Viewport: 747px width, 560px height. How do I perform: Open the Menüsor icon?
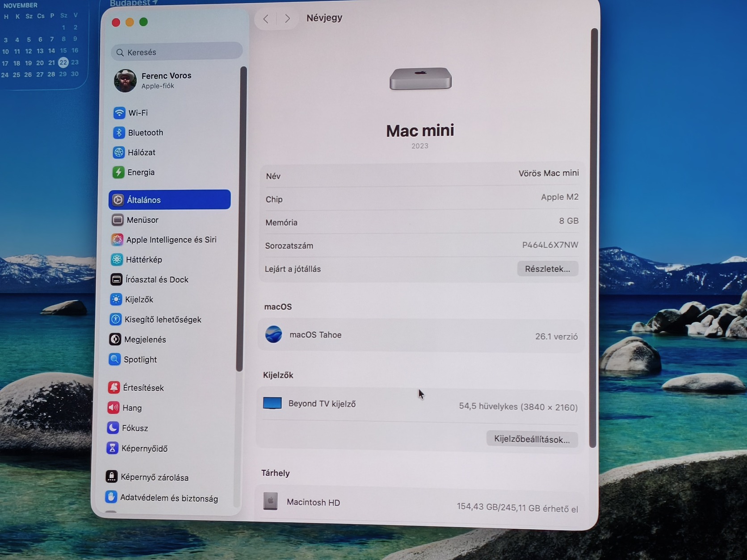tap(117, 220)
